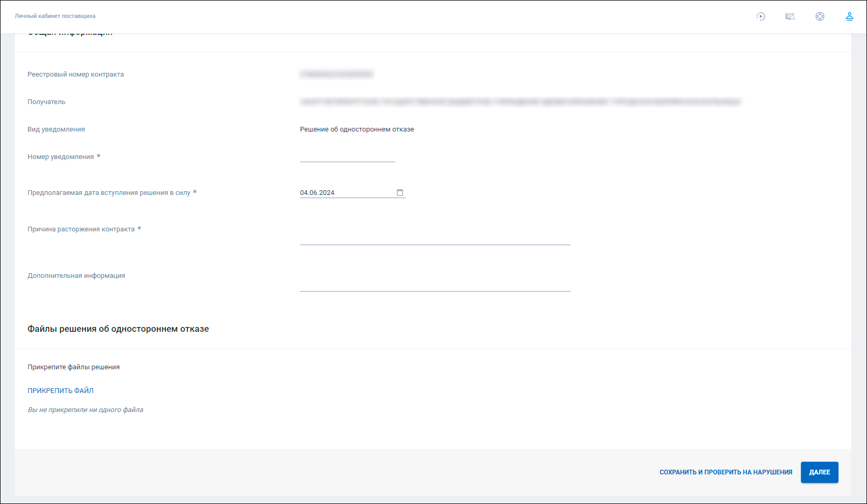
Task: Click the Номер уведомления input field
Action: 348,156
